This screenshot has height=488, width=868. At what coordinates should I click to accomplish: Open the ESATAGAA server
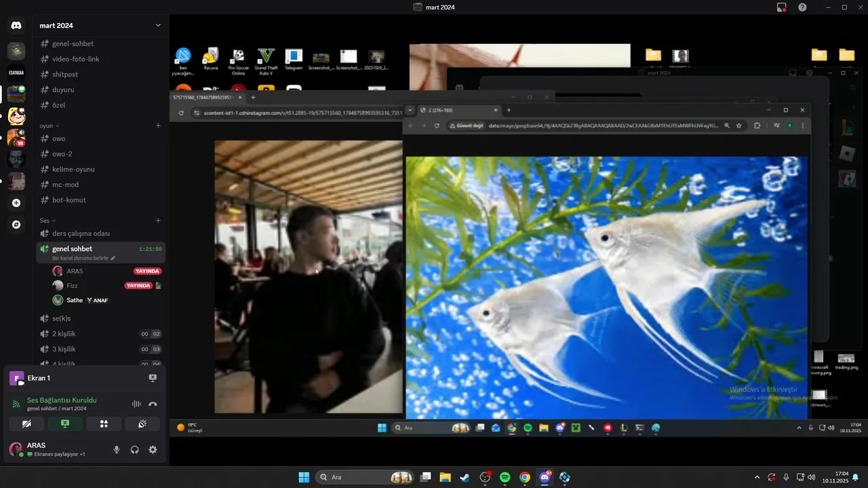click(x=16, y=72)
